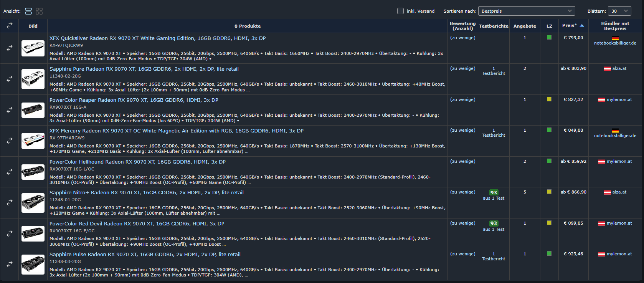The width and height of the screenshot is (644, 283).
Task: Switch to grid view layout icon
Action: pyautogui.click(x=39, y=11)
